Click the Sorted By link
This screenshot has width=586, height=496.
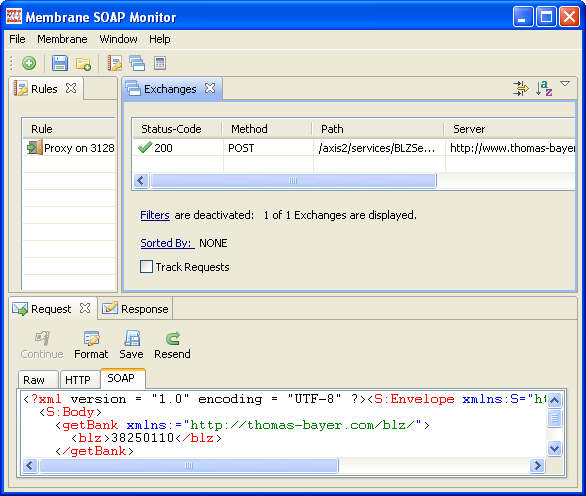pos(167,243)
